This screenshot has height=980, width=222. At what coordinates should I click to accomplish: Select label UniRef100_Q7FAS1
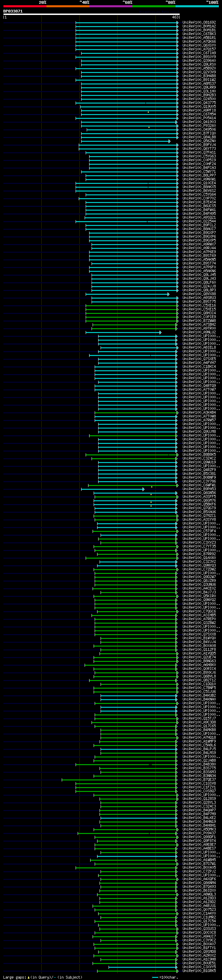pos(199,153)
